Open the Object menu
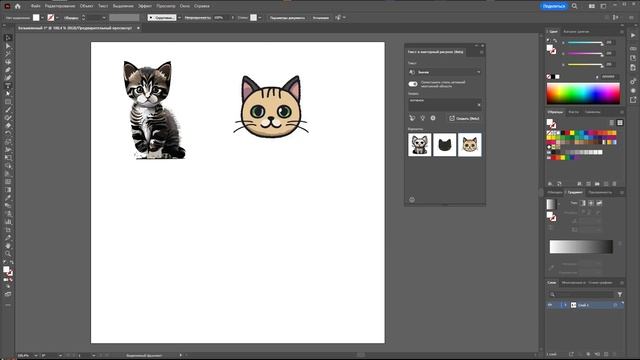Screen dimensions: 640x360 point(87,6)
